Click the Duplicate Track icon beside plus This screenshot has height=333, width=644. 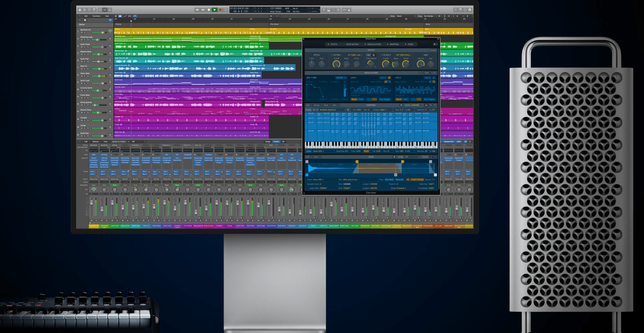pyautogui.click(x=85, y=20)
